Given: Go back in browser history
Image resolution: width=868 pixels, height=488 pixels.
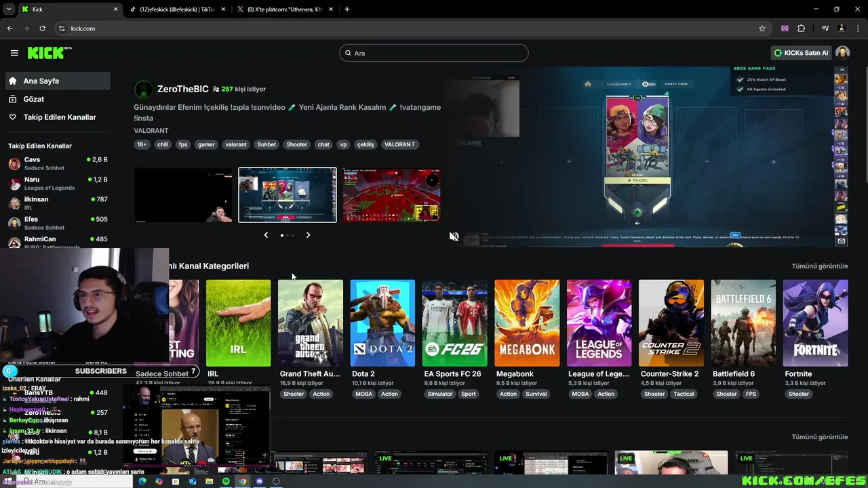Looking at the screenshot, I should [9, 28].
